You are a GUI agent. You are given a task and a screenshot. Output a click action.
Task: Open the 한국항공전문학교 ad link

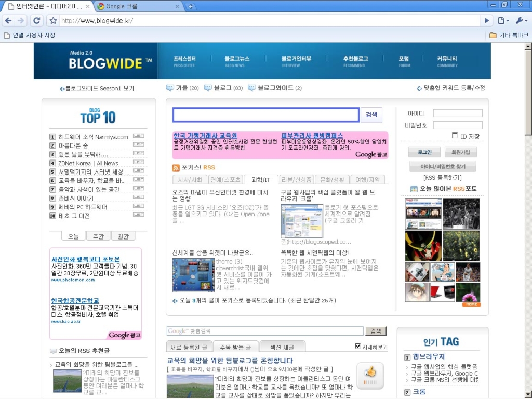[75, 301]
